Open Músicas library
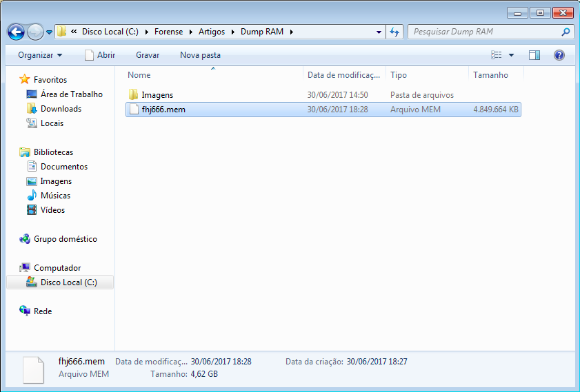 tap(49, 196)
